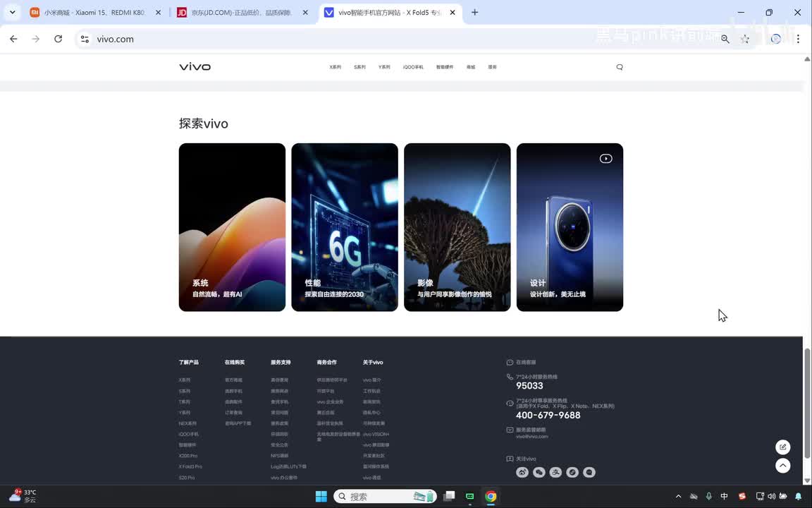Screen dimensions: 812x508
Task: Show hidden system tray icons
Action: coord(678,496)
